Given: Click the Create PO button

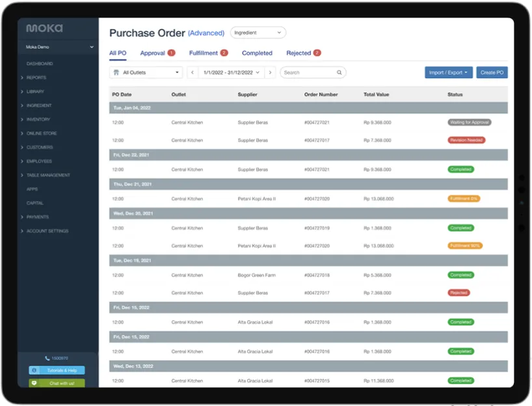Looking at the screenshot, I should tap(492, 73).
